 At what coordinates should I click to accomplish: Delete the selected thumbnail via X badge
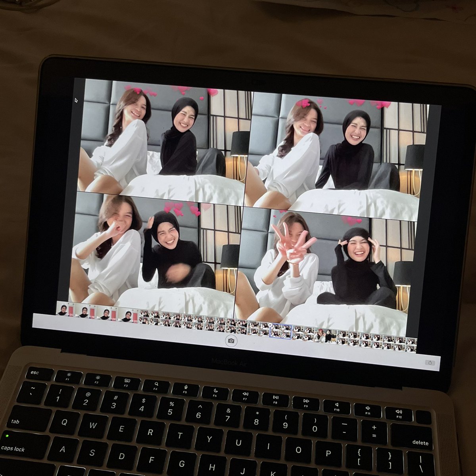coord(271,326)
